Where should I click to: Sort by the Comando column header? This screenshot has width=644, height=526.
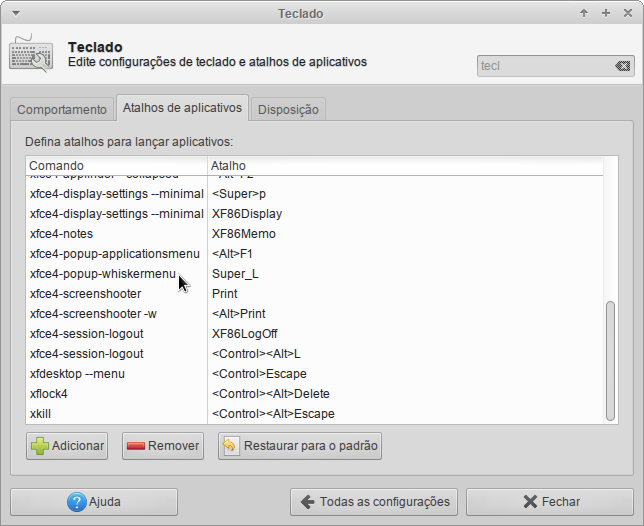117,166
